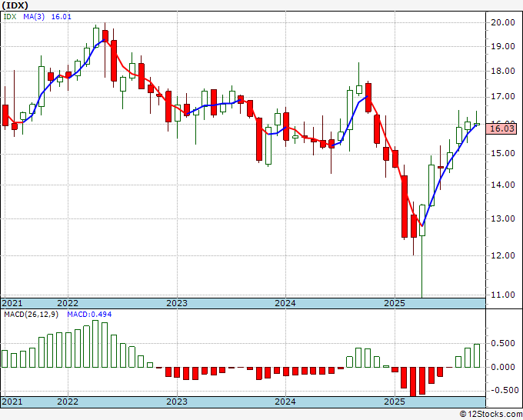Click the MA(3) indicator label
523x420 pixels.
click(34, 16)
